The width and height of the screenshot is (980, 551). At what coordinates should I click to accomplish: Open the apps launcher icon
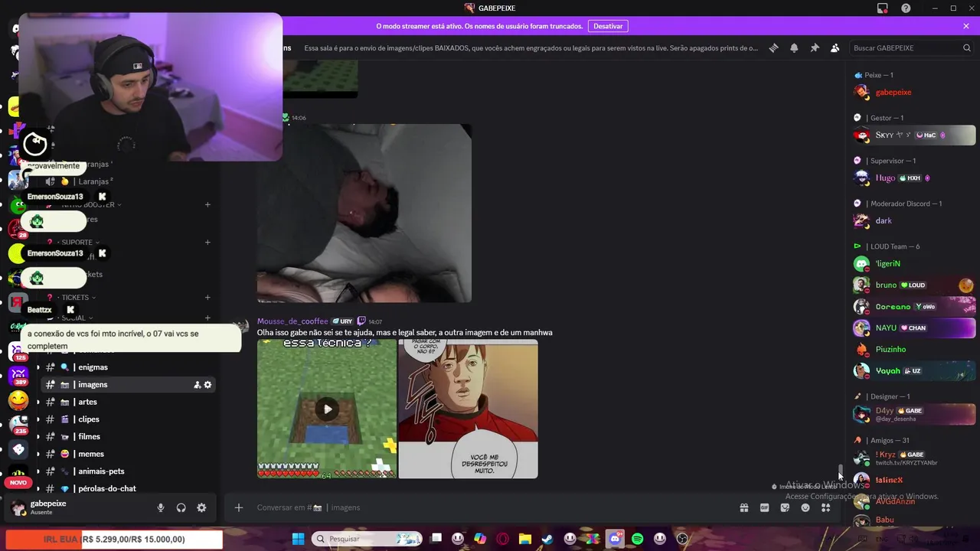pos(826,507)
